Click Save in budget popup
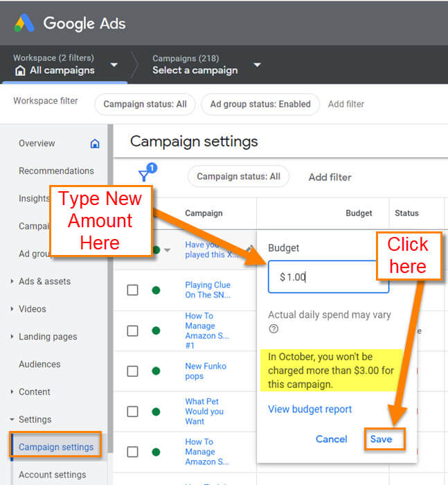The image size is (448, 485). 382,439
